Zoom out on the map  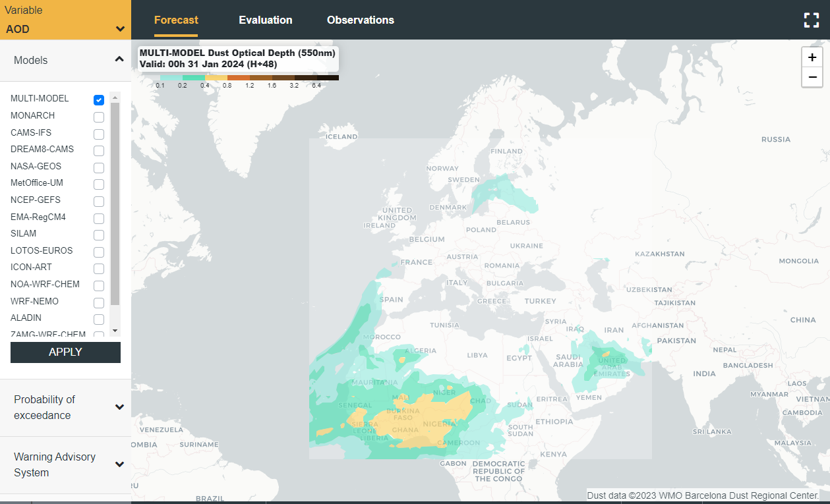coord(812,77)
